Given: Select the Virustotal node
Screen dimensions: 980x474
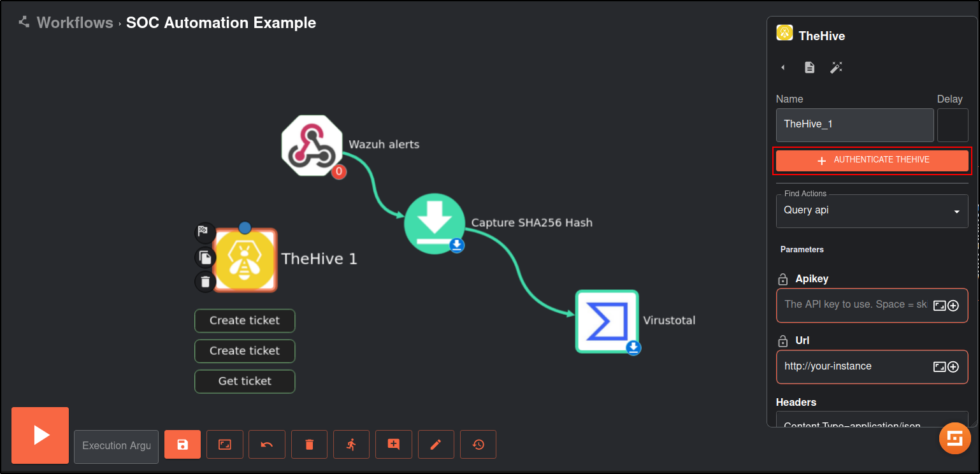Looking at the screenshot, I should pos(607,321).
